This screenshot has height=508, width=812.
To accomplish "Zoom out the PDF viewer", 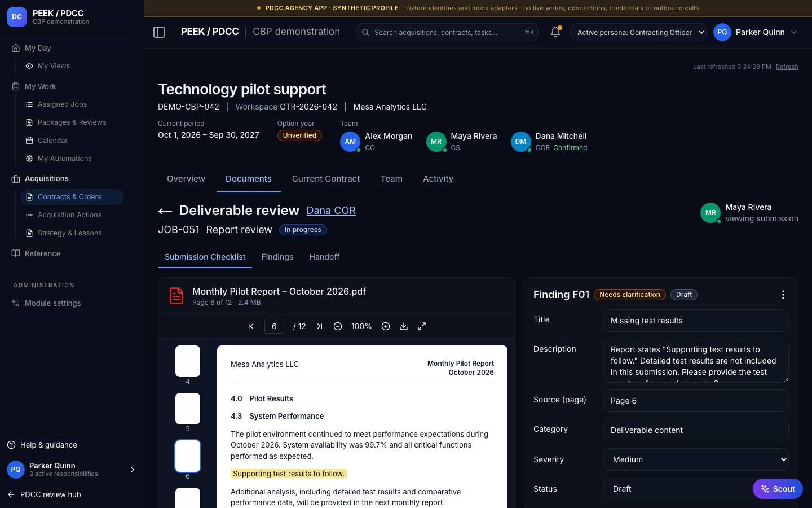I will pos(338,326).
